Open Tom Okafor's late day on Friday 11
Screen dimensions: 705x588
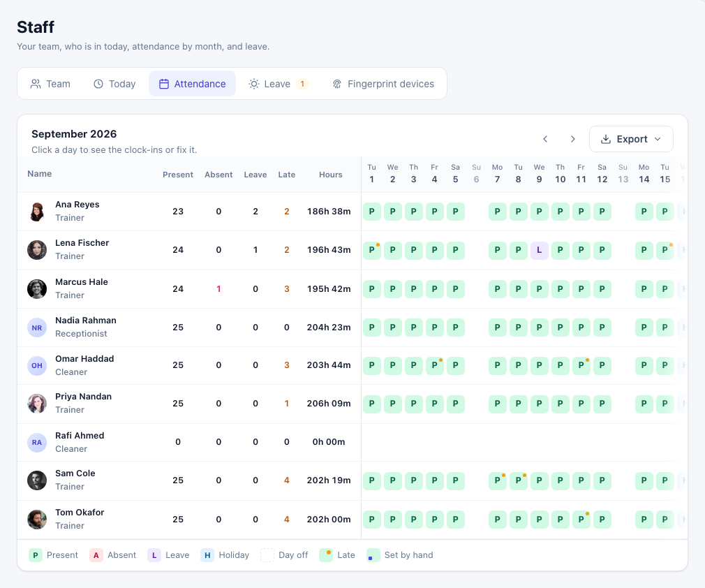(x=581, y=519)
